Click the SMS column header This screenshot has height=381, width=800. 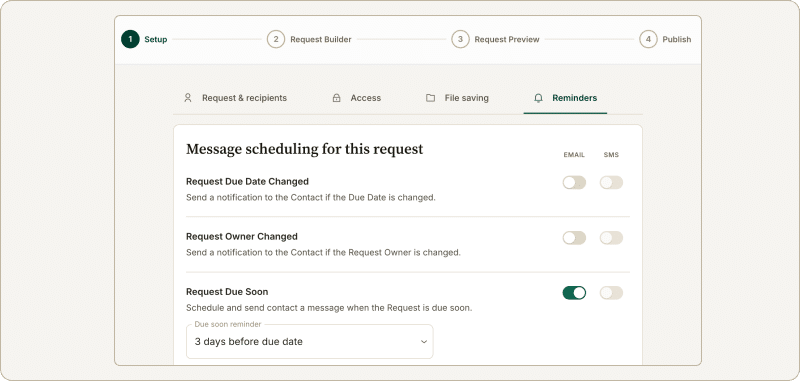[611, 155]
